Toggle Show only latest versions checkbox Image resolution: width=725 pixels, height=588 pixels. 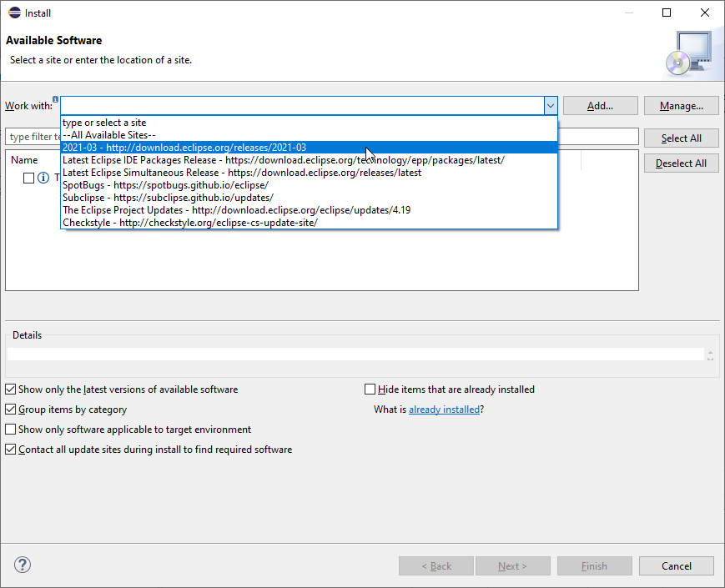[x=11, y=389]
